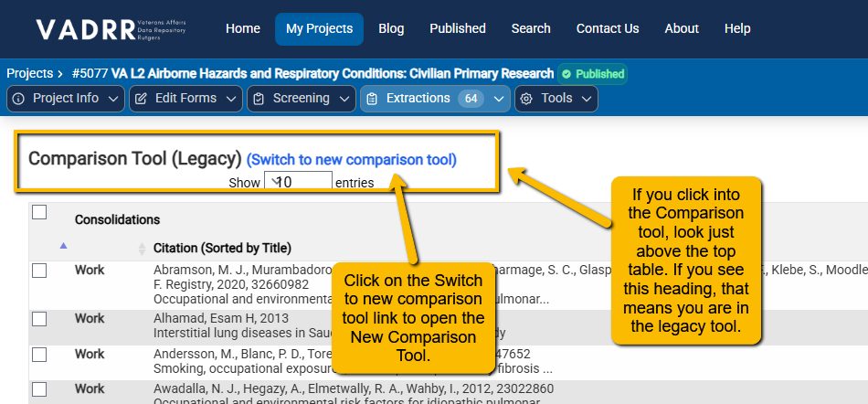Open the Blog menu item
868x404 pixels.
(391, 28)
